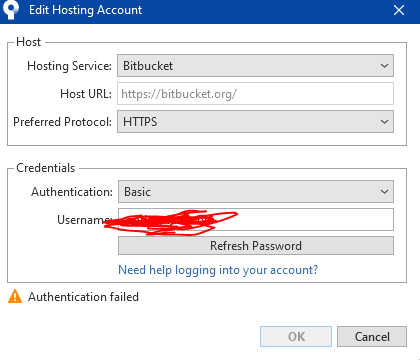Click the 'Credentials' group heading
The width and height of the screenshot is (420, 360).
point(46,168)
